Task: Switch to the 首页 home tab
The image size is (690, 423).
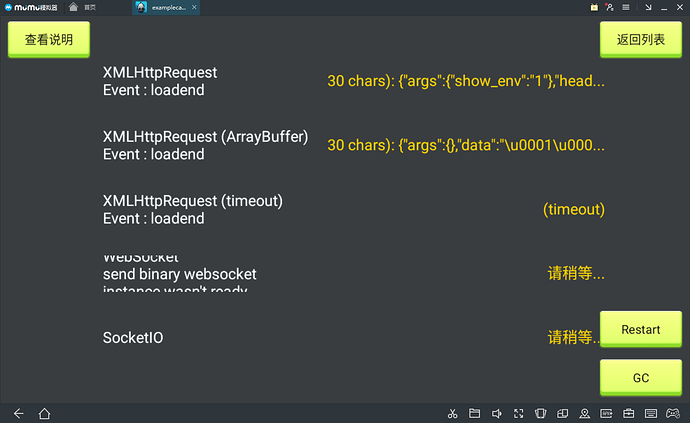Action: (84, 7)
